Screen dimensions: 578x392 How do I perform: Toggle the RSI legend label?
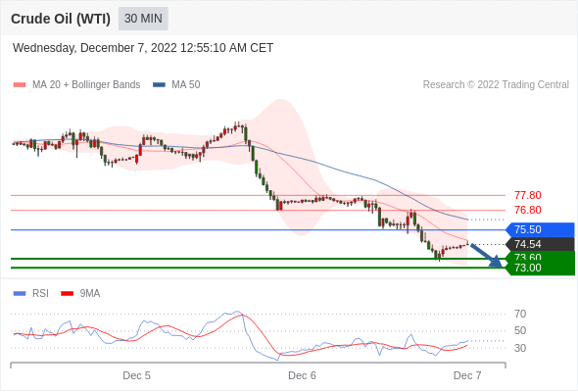point(40,293)
